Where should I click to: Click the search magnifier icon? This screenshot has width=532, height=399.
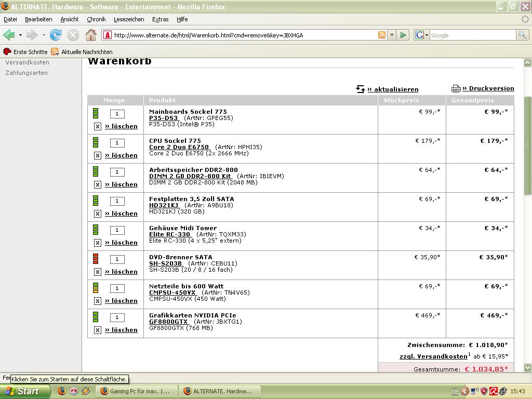pyautogui.click(x=522, y=35)
